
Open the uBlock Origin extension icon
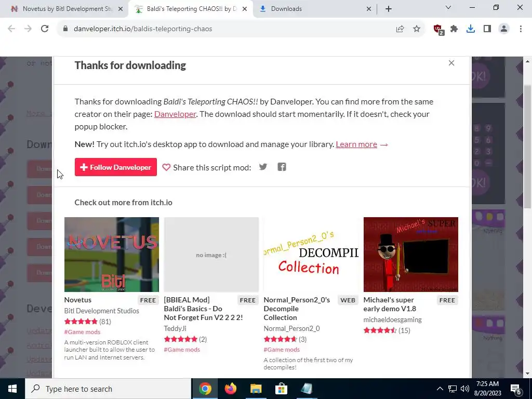pos(438,30)
